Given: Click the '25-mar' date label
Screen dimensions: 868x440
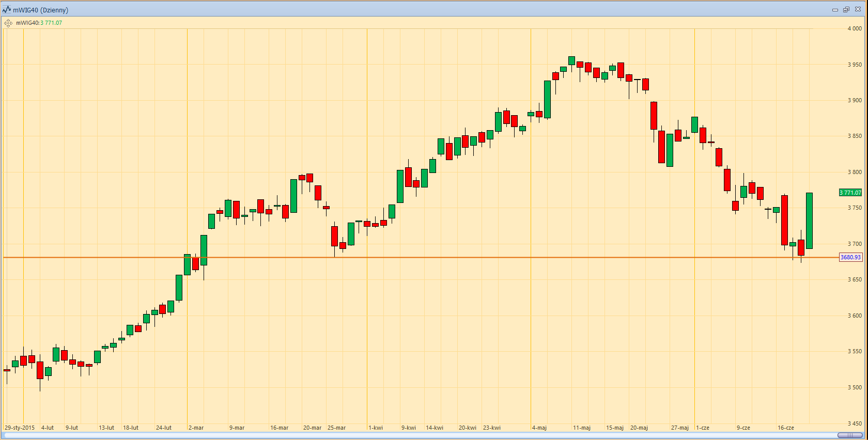Looking at the screenshot, I should (337, 428).
